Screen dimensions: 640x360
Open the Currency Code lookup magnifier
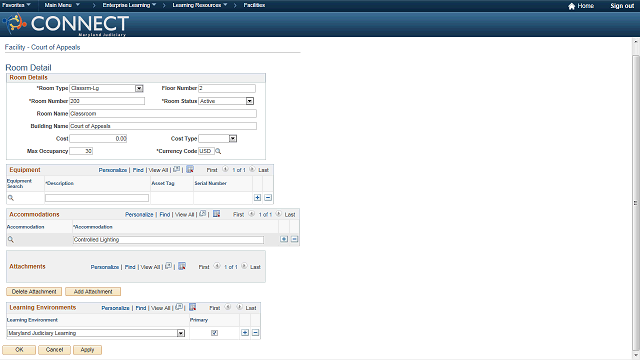pos(218,151)
